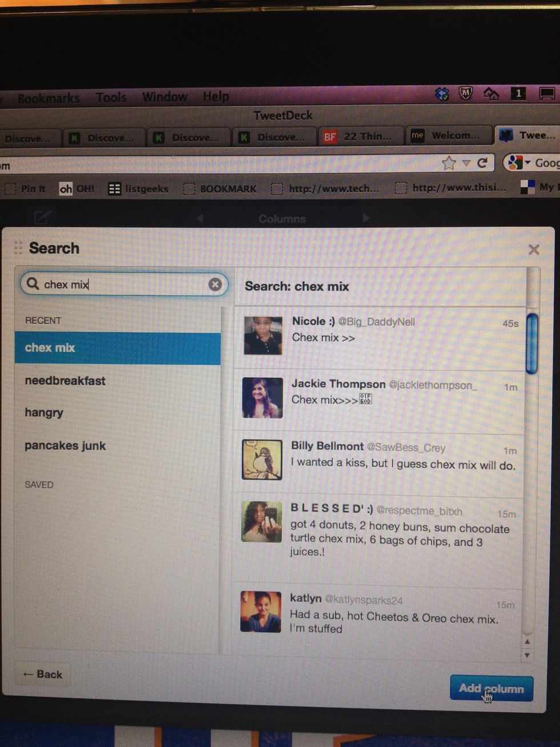Click the scrollbar thumb in results

pos(531,343)
